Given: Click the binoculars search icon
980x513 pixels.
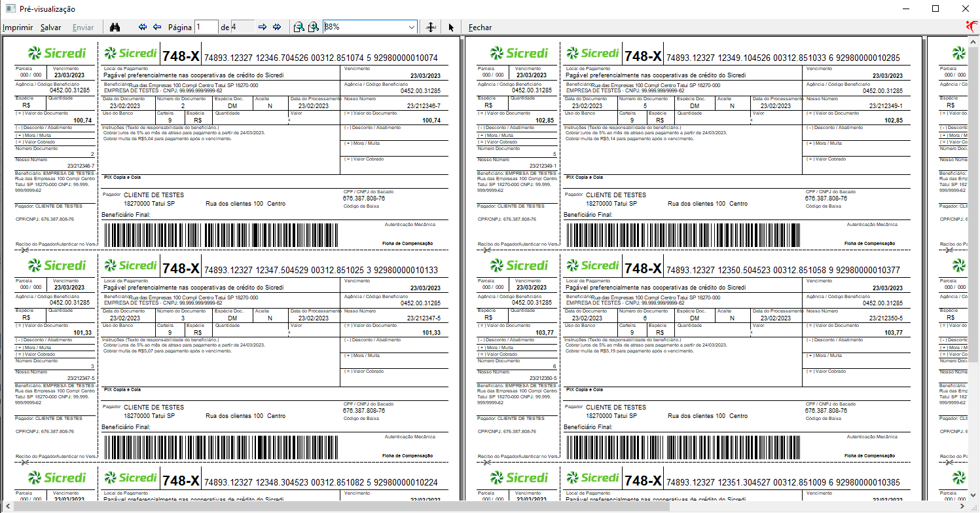Looking at the screenshot, I should click(115, 27).
